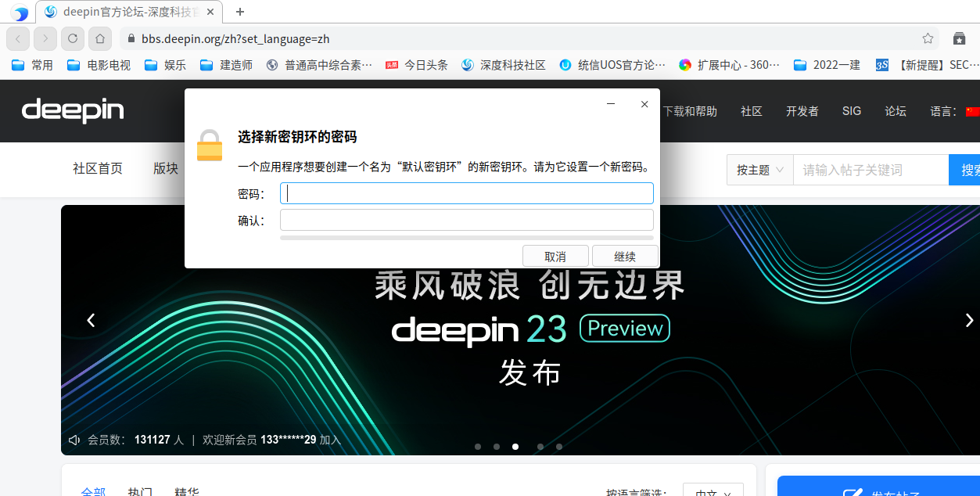Image resolution: width=980 pixels, height=496 pixels.
Task: Click the Chinese flag language icon
Action: tap(972, 111)
